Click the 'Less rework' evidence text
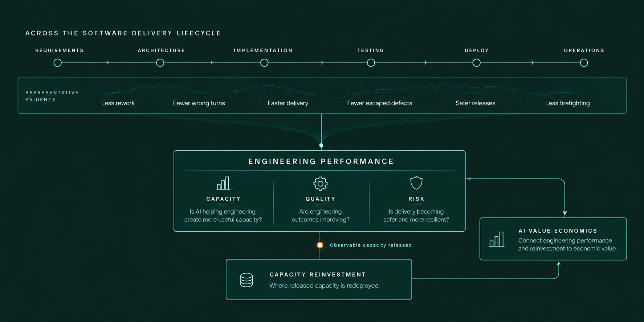 tap(118, 103)
